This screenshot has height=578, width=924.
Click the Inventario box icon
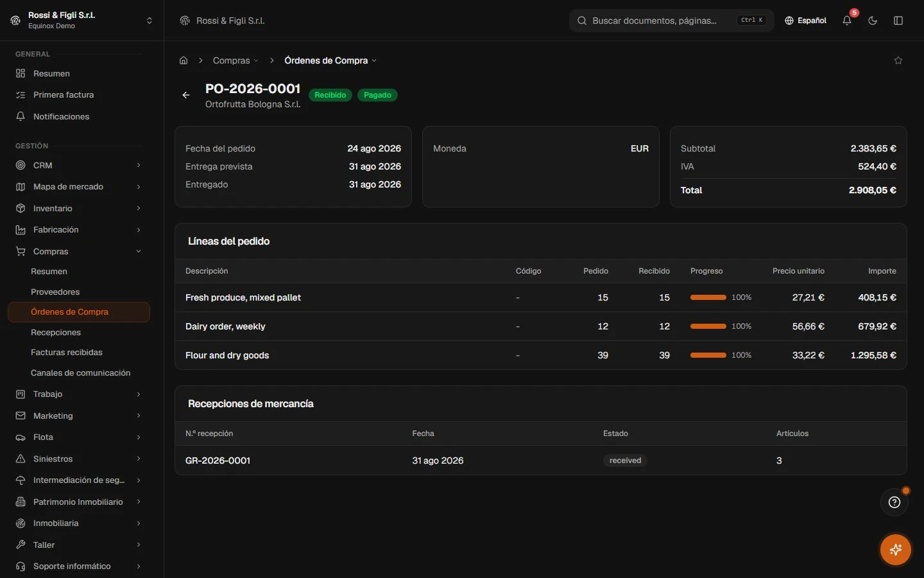tap(21, 208)
